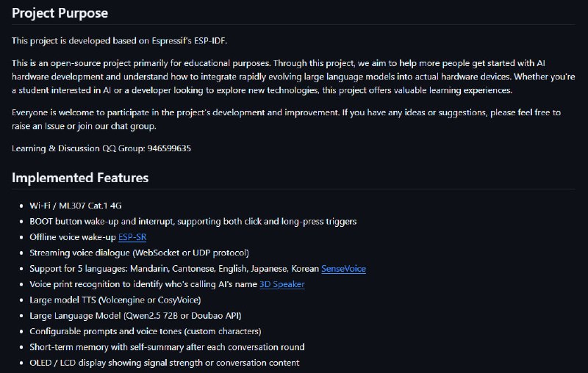Click the Offline voice wake-up text
The height and width of the screenshot is (373, 588).
click(x=73, y=237)
